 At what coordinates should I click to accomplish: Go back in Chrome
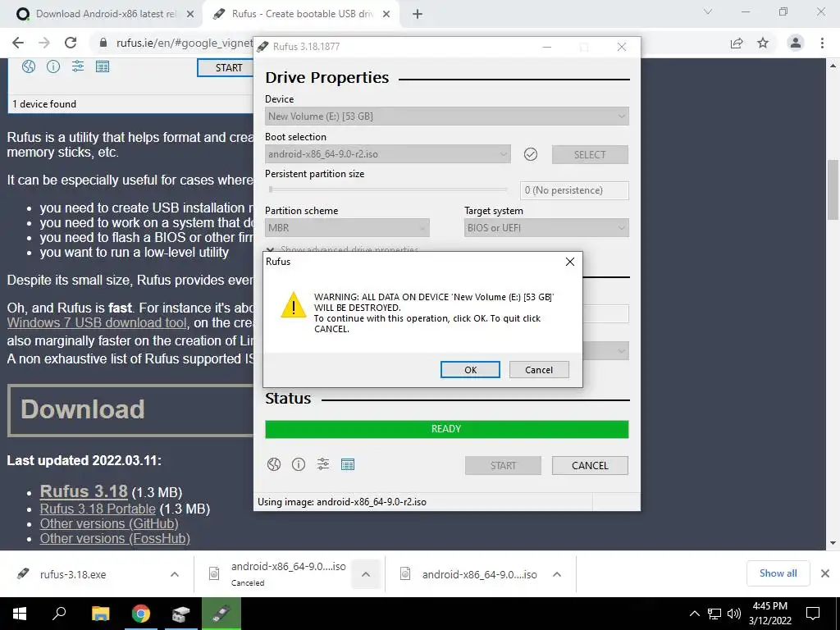pos(18,43)
